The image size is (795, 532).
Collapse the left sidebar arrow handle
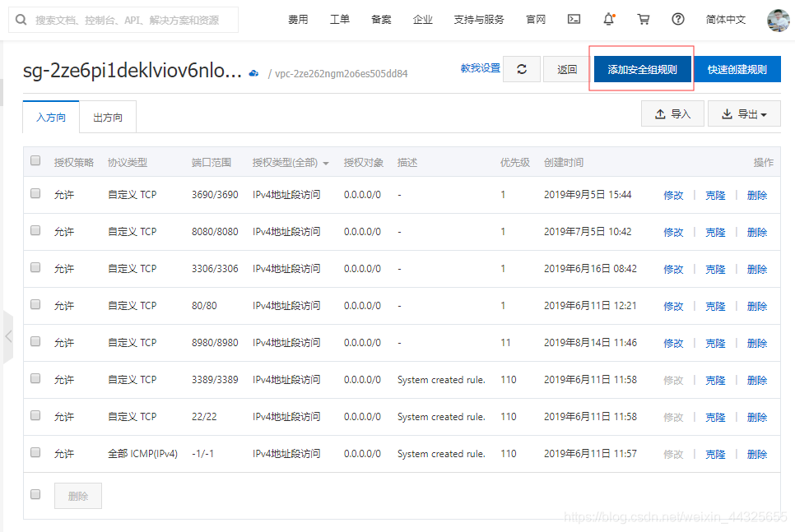click(8, 336)
